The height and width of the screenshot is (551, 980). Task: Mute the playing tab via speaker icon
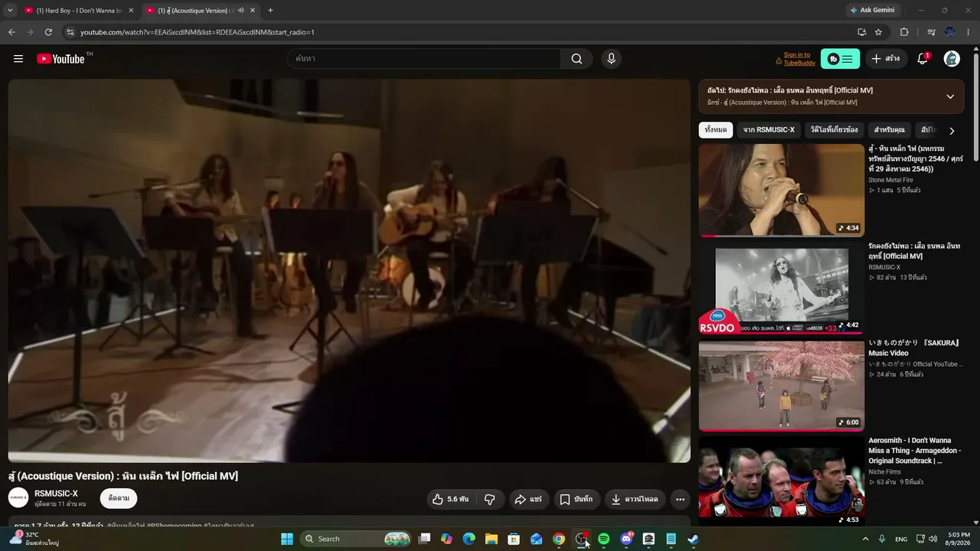click(241, 11)
